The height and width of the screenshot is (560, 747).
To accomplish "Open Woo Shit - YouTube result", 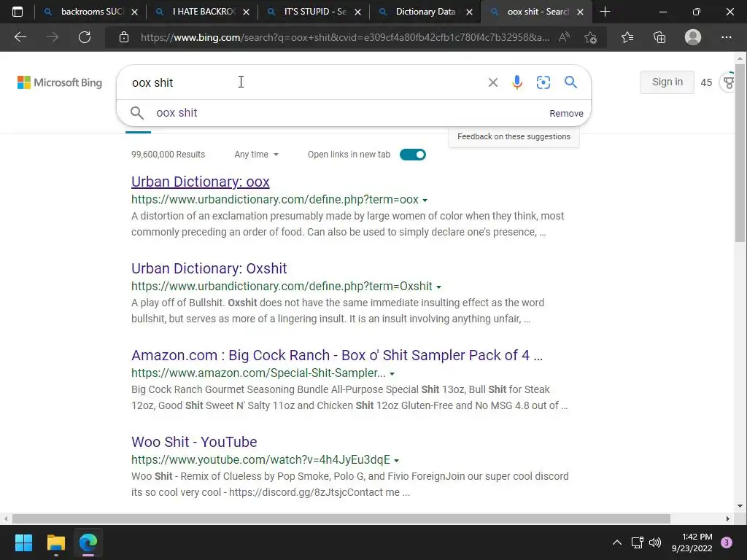I will click(x=194, y=441).
